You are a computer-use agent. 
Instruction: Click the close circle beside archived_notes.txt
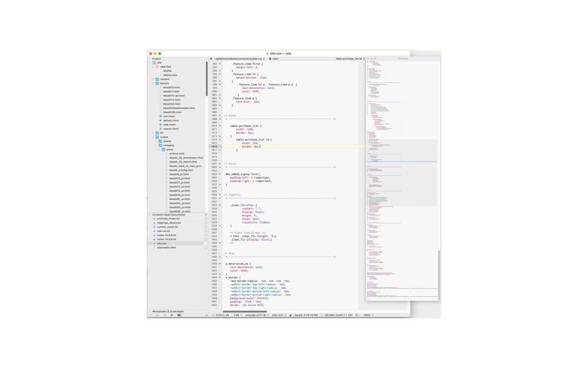tap(206, 219)
